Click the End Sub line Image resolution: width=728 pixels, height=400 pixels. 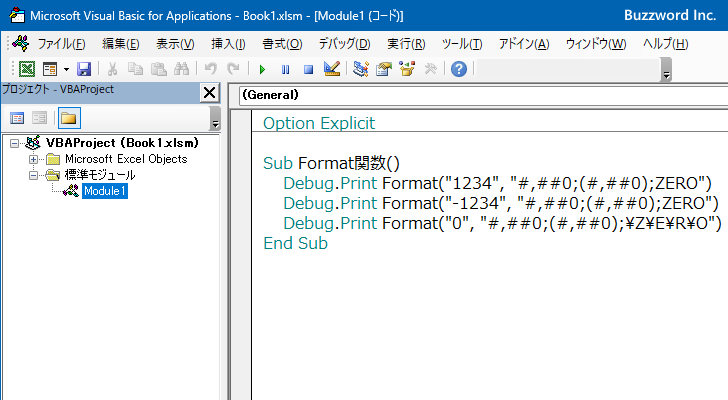click(x=295, y=243)
